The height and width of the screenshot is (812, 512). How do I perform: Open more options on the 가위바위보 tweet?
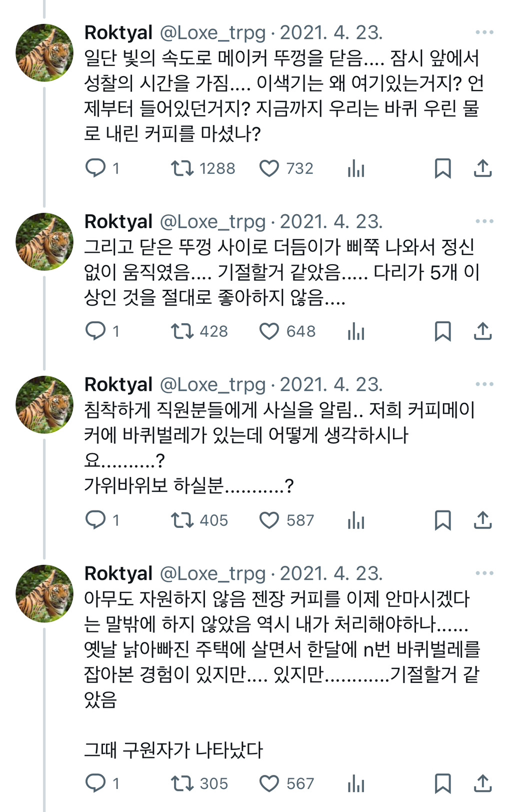click(x=484, y=385)
